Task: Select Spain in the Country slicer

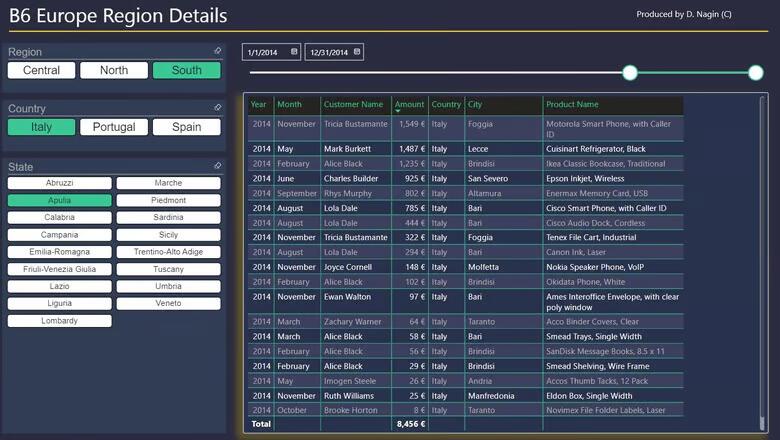Action: coord(186,127)
